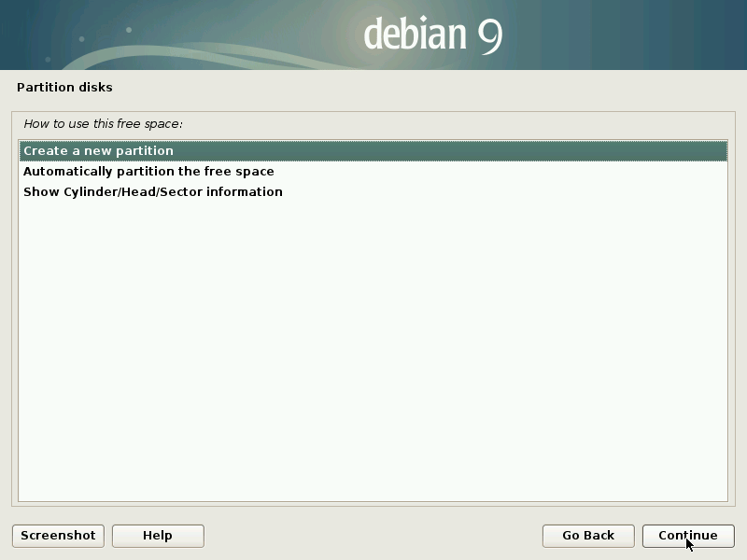
Task: Click the Partition disks heading
Action: [x=64, y=88]
